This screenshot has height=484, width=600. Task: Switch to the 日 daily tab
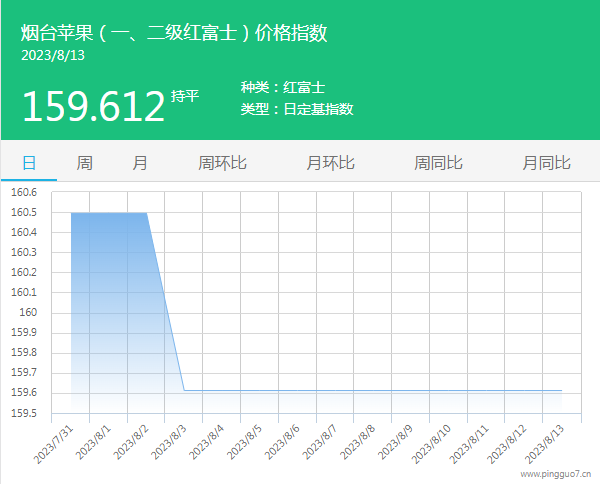(29, 163)
